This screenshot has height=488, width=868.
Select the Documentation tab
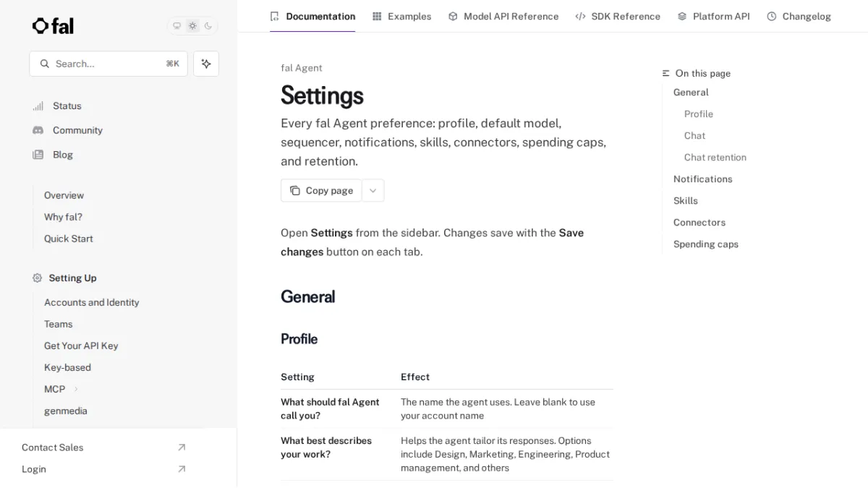(312, 16)
